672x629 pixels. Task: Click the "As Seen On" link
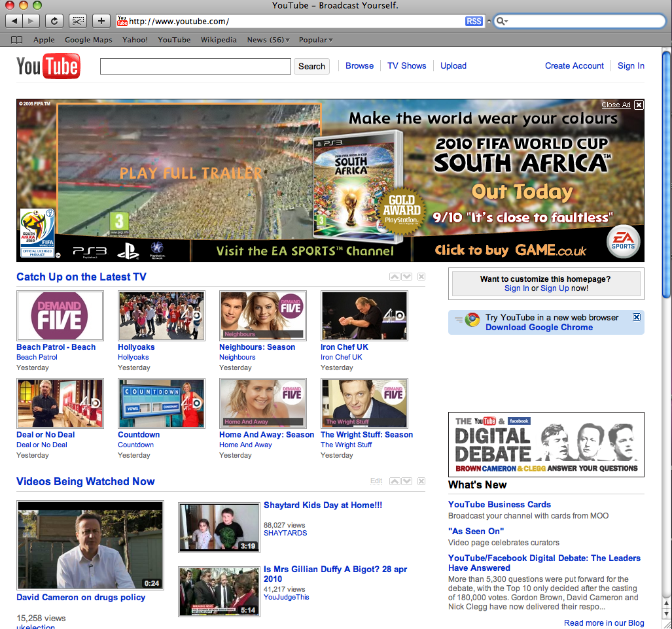[x=476, y=531]
